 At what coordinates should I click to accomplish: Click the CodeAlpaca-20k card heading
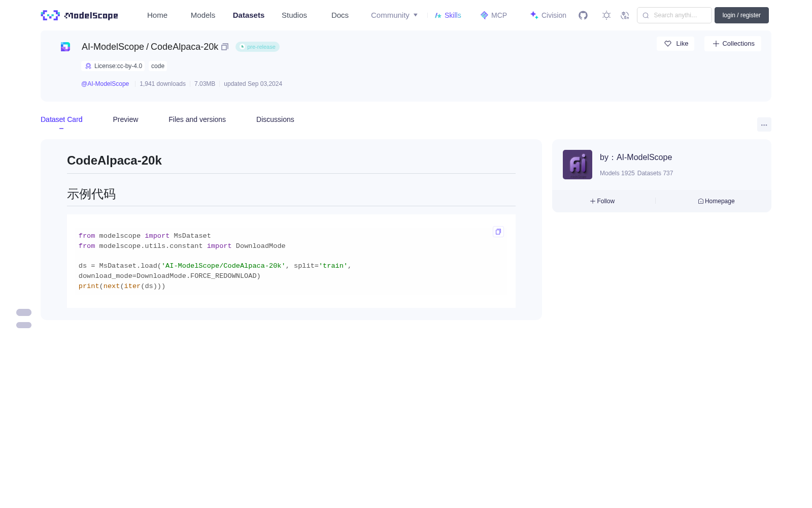pyautogui.click(x=114, y=161)
